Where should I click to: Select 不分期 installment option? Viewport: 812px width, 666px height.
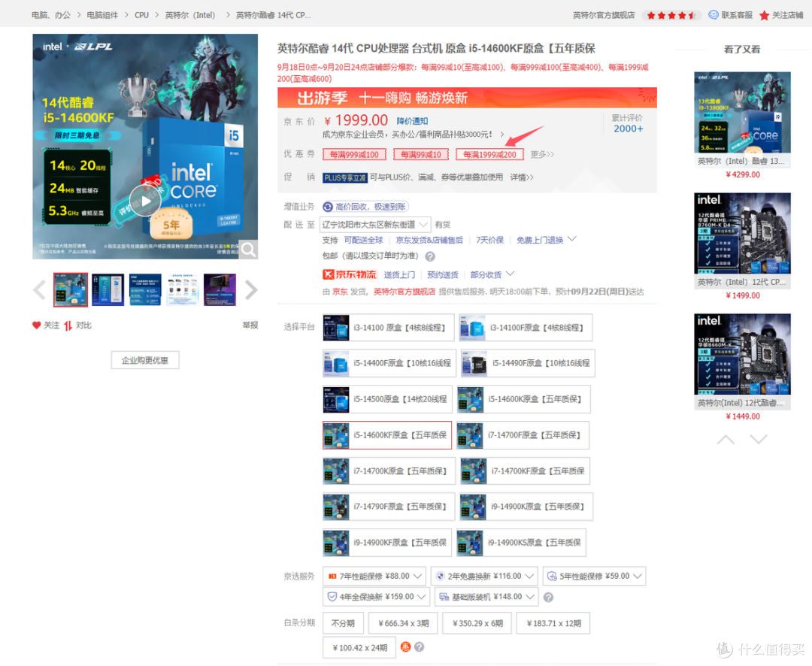tap(343, 623)
